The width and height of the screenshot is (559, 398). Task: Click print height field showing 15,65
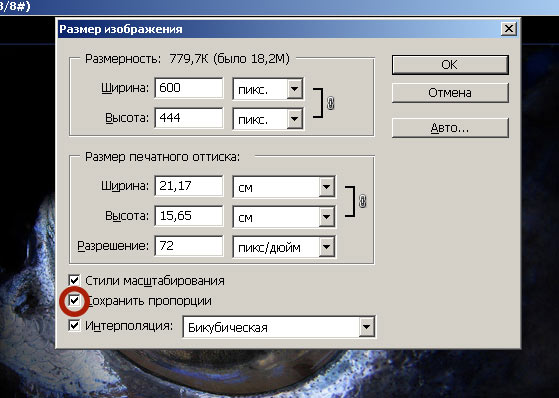(x=189, y=216)
